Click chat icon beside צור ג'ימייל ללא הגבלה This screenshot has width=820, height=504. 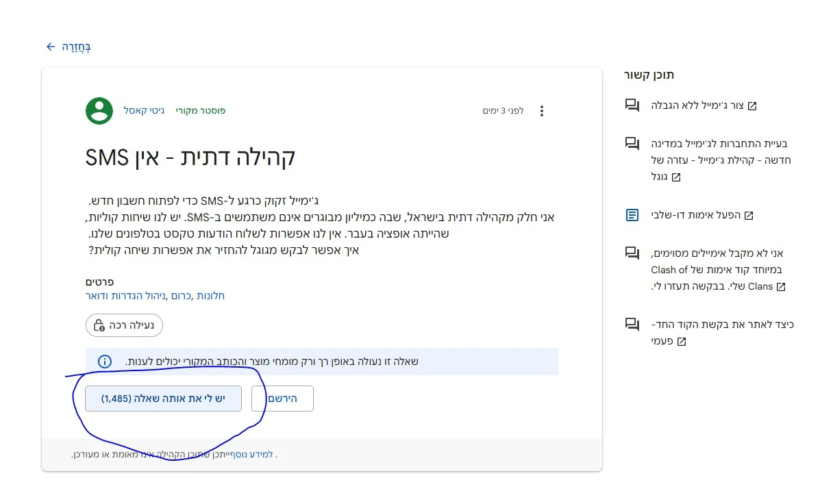pos(632,105)
